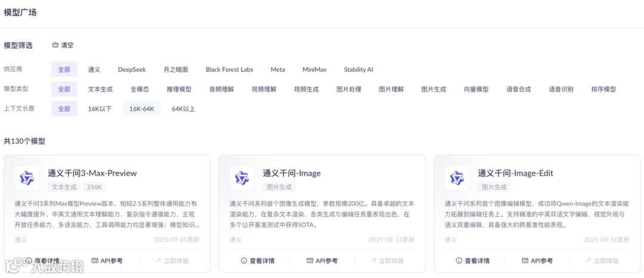Select the 16K-64K context length
644x278 pixels.
pyautogui.click(x=142, y=109)
